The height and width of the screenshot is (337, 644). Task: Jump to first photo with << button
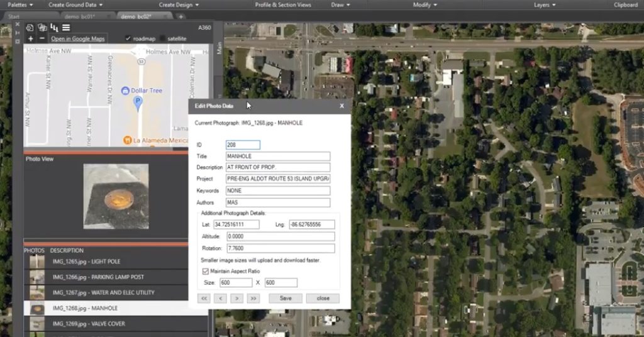click(x=204, y=298)
